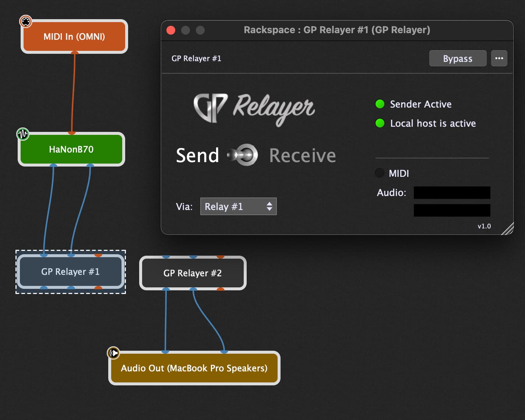Click GP Relayer #2 orange MIDI input pin
525x420 pixels.
(221, 256)
